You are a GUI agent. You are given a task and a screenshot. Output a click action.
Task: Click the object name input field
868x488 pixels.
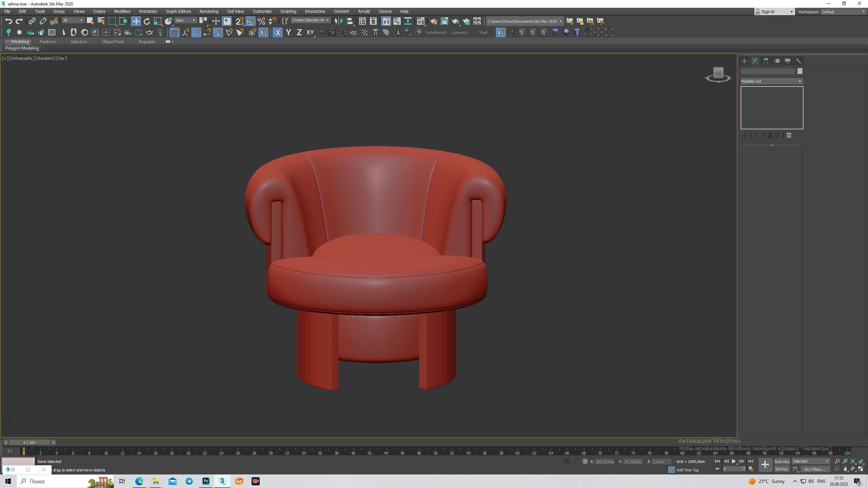768,71
